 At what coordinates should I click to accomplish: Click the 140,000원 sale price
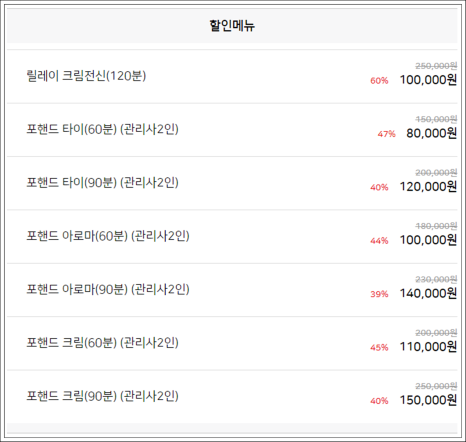click(x=428, y=293)
